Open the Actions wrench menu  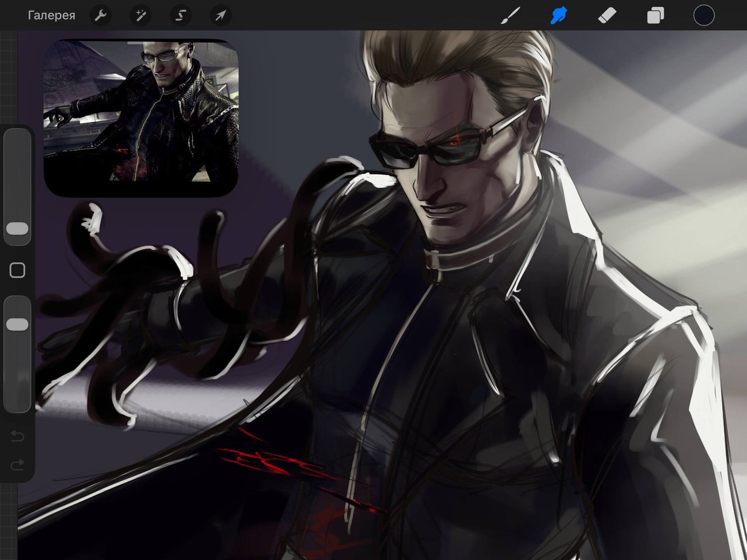click(x=100, y=16)
